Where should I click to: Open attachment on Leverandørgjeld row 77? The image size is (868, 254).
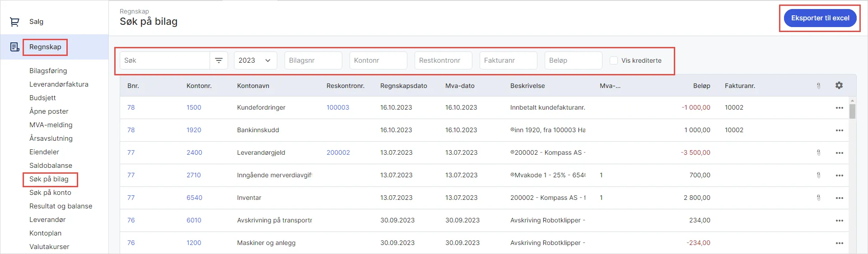tap(818, 152)
